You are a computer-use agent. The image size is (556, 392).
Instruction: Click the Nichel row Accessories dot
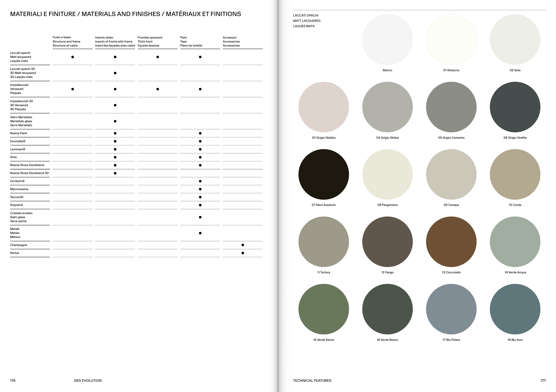[243, 253]
